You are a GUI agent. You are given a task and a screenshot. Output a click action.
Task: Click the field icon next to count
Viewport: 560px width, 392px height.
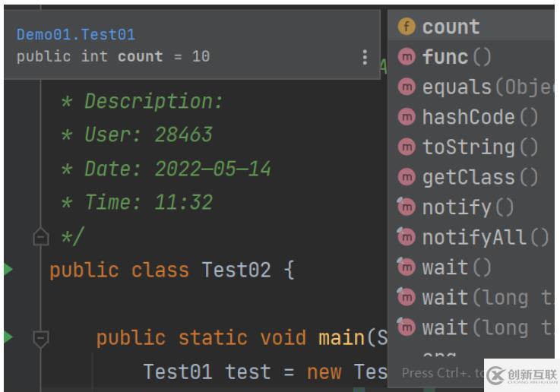407,27
